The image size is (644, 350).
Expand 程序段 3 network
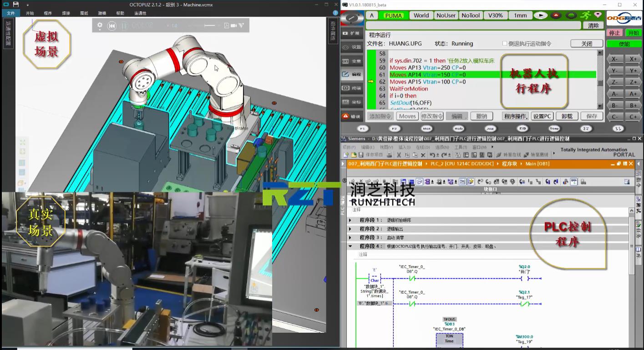point(350,237)
